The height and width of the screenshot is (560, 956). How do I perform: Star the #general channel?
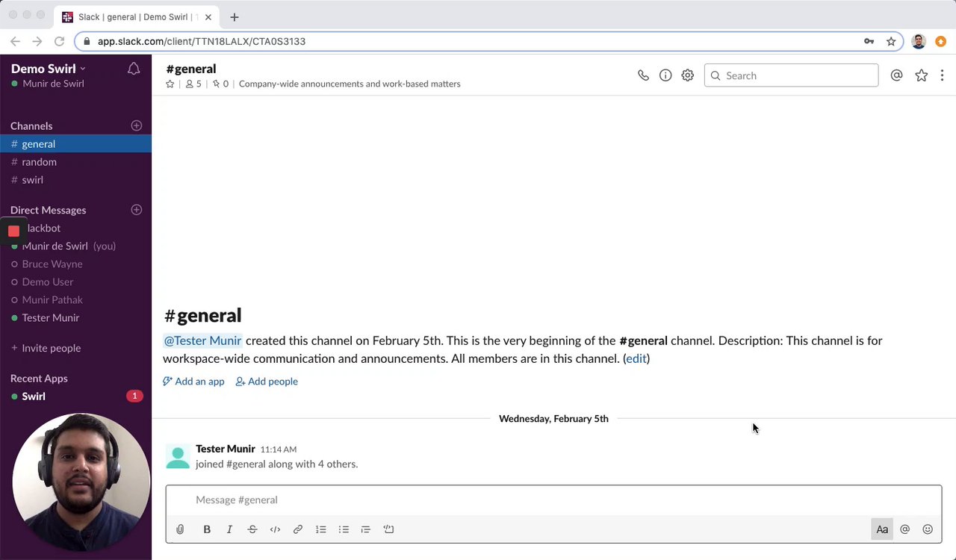click(170, 84)
